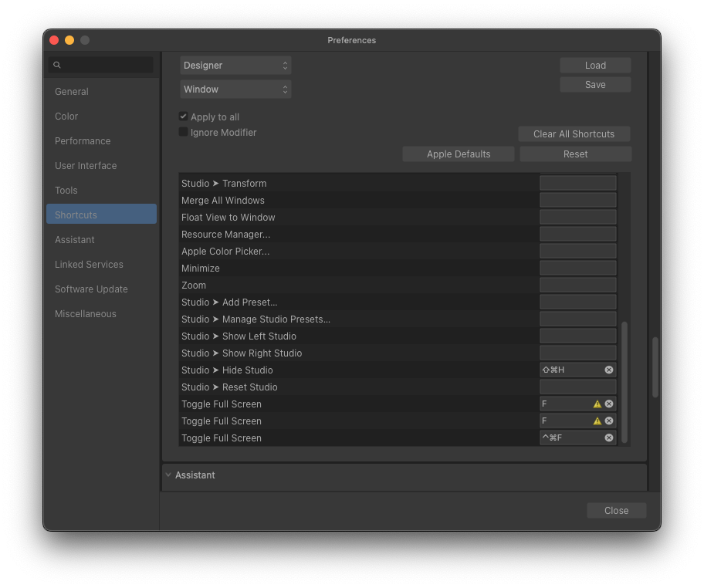Expand the Assistant section at the bottom
This screenshot has height=588, width=704.
click(190, 475)
